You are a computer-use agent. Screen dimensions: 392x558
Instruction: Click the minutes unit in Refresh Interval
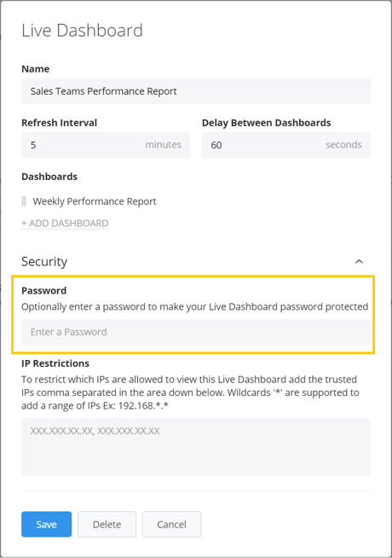163,144
